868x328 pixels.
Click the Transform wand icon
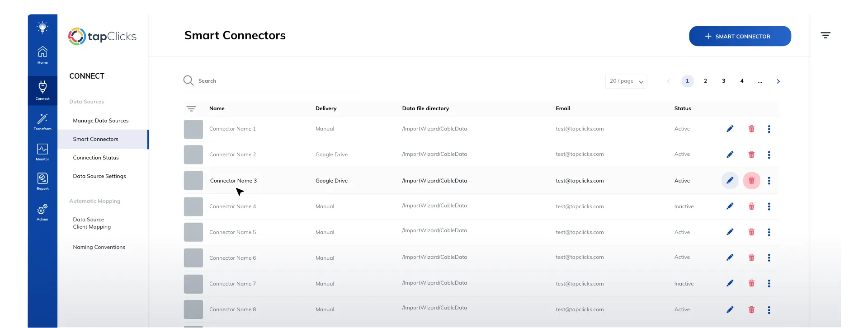(x=42, y=121)
